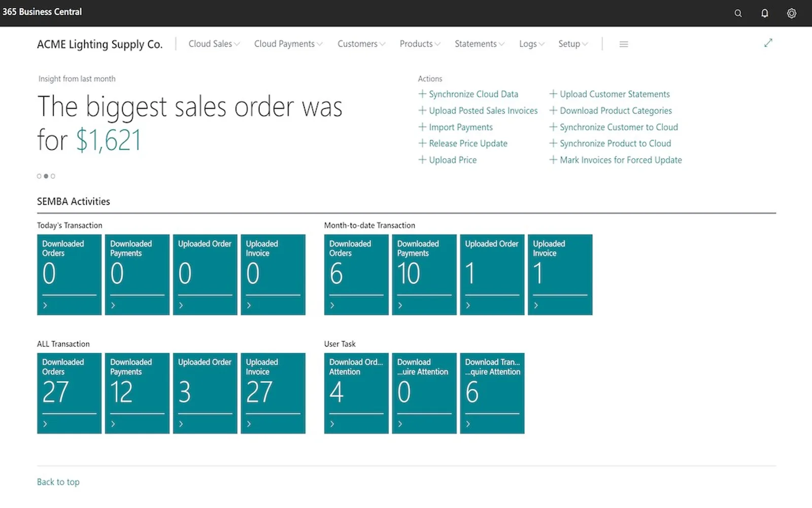
Task: Click Back to top link
Action: coord(58,482)
